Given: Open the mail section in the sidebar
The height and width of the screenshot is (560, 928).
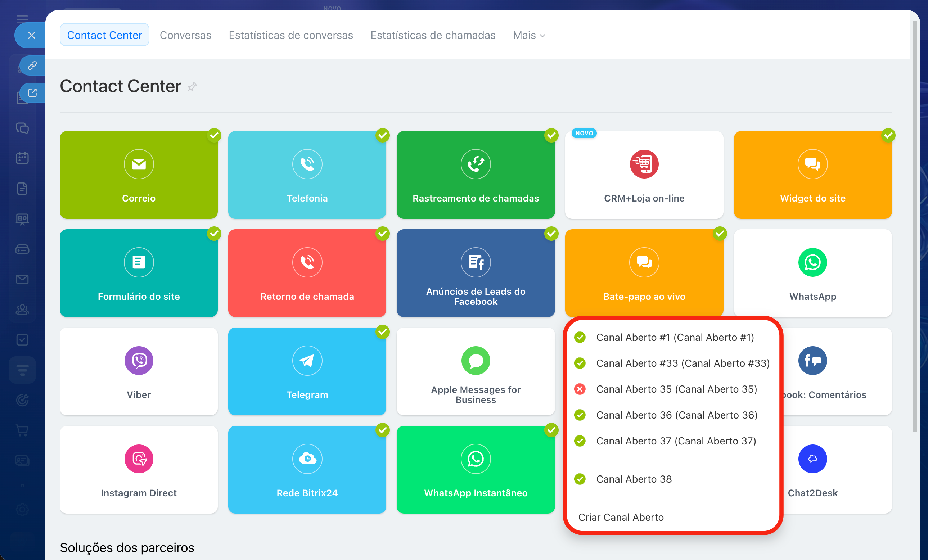Looking at the screenshot, I should pos(22,279).
